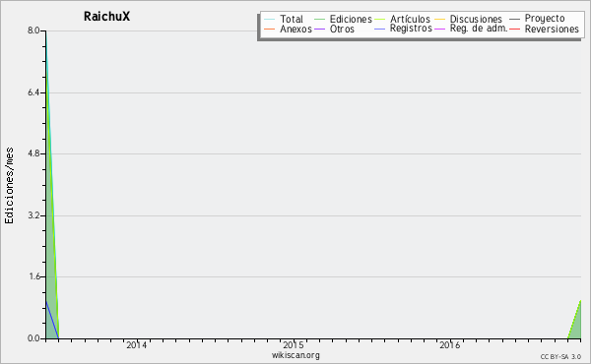Click the wikiscan.org credit text
The height and width of the screenshot is (364, 591).
click(x=295, y=355)
